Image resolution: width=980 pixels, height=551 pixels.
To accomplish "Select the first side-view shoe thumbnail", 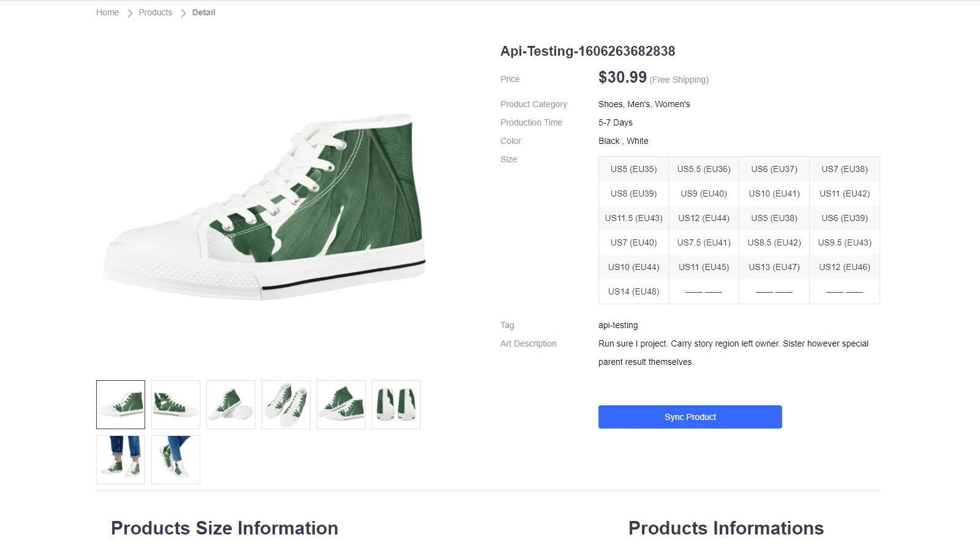I will coord(121,405).
